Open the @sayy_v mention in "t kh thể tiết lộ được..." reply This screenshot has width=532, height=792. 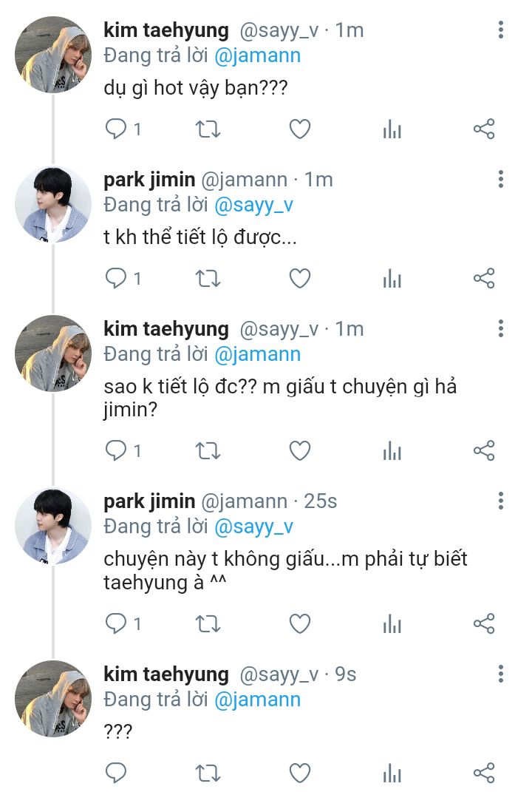253,205
